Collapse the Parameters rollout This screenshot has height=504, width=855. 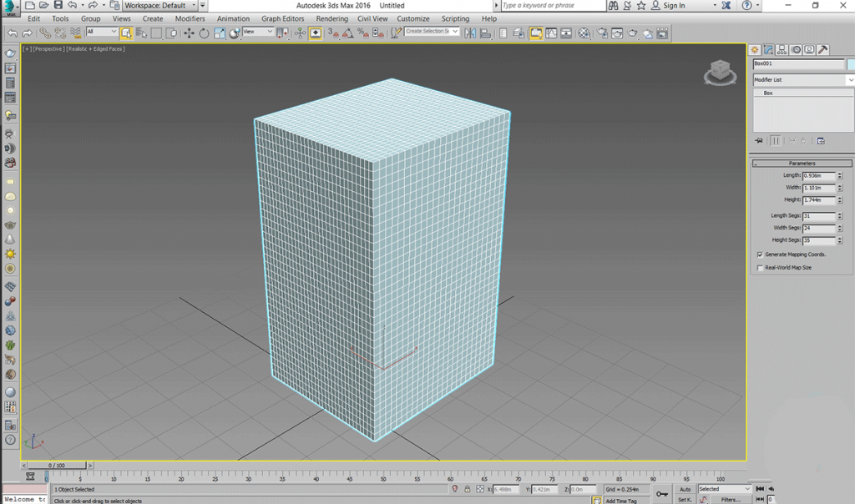802,164
